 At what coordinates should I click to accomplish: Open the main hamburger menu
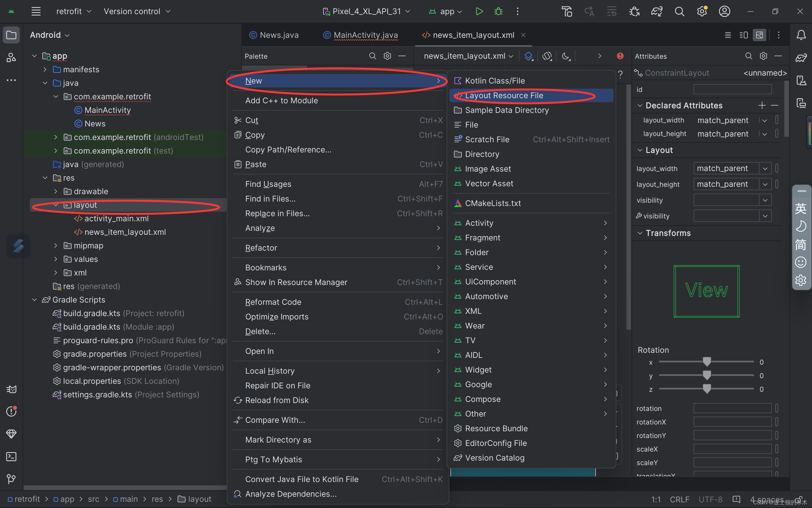(36, 11)
